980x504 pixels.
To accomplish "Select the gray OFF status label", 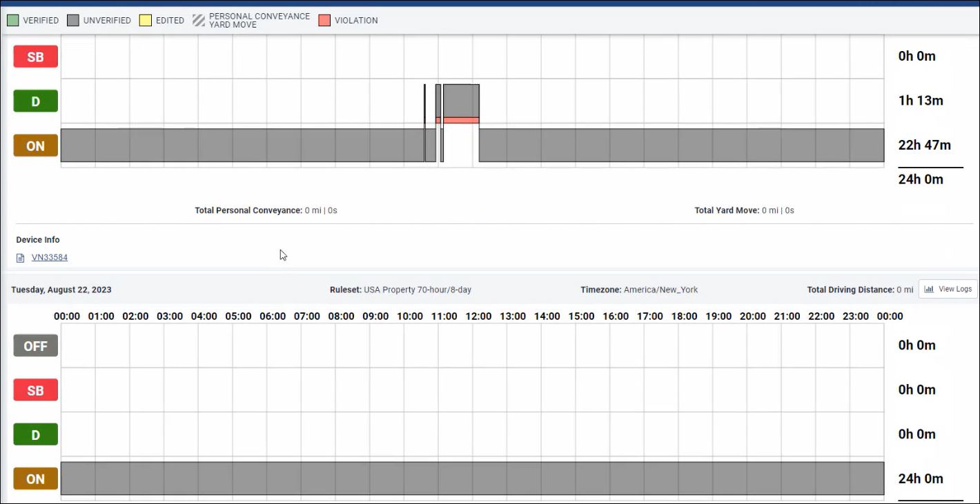I will 35,346.
